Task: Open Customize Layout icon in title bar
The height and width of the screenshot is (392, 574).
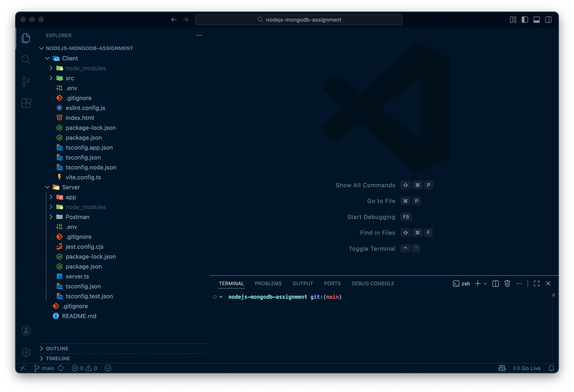Action: click(513, 20)
